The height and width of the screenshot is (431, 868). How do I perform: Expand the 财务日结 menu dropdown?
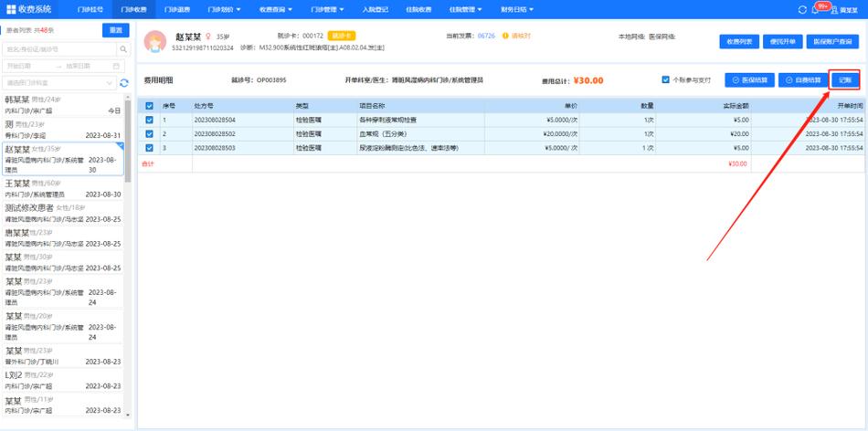[517, 9]
